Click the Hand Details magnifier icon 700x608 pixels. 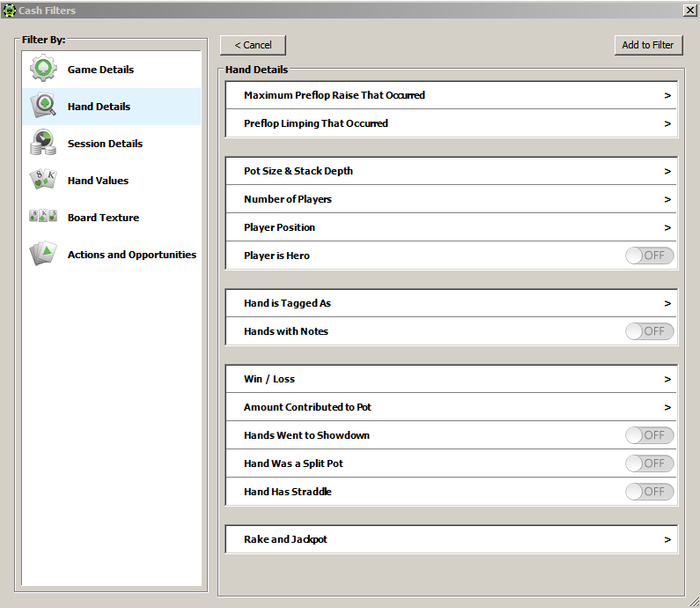click(x=43, y=106)
